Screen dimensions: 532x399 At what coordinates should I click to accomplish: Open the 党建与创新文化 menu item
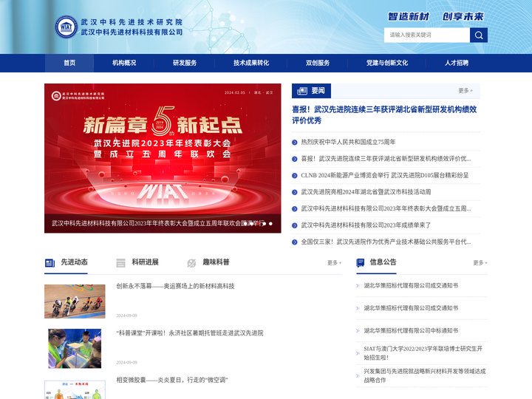386,63
